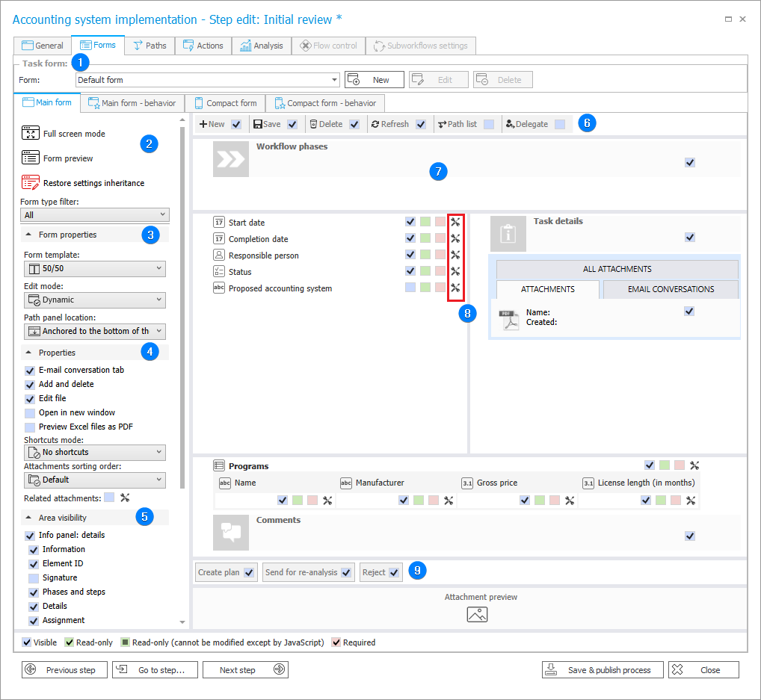Click the Comments speech bubble icon
The height and width of the screenshot is (700, 761).
(x=230, y=532)
